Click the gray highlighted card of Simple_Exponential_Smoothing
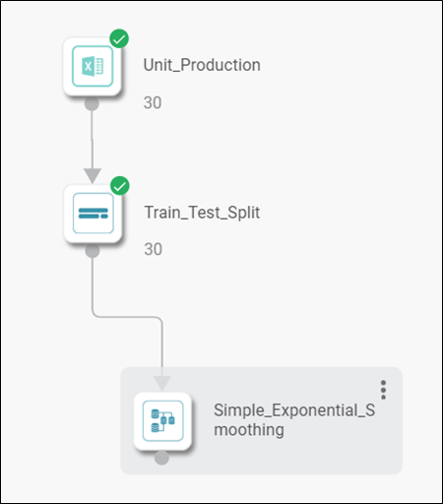 [261, 420]
